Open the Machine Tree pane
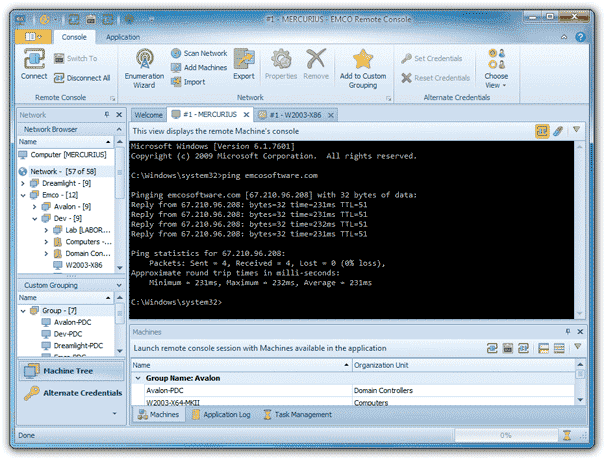The height and width of the screenshot is (458, 604). pyautogui.click(x=71, y=371)
